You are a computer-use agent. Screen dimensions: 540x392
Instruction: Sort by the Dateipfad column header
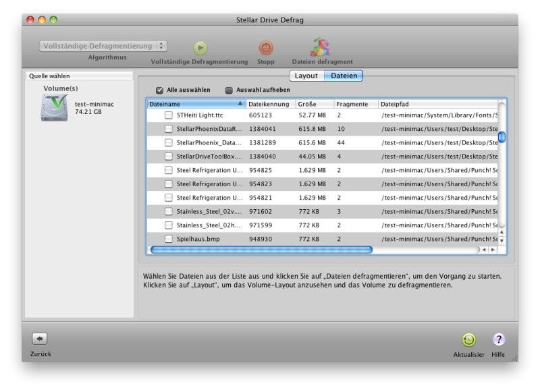coord(437,104)
